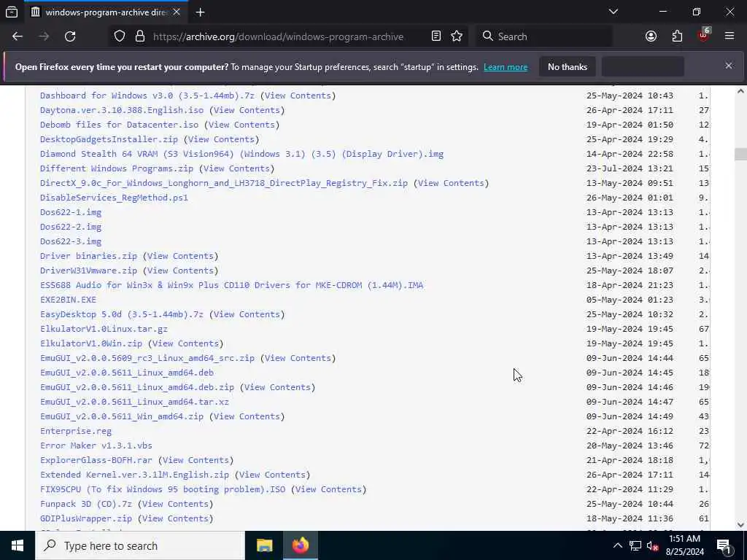747x560 pixels.
Task: View Contents of Driver binaries.zip
Action: [x=180, y=256]
